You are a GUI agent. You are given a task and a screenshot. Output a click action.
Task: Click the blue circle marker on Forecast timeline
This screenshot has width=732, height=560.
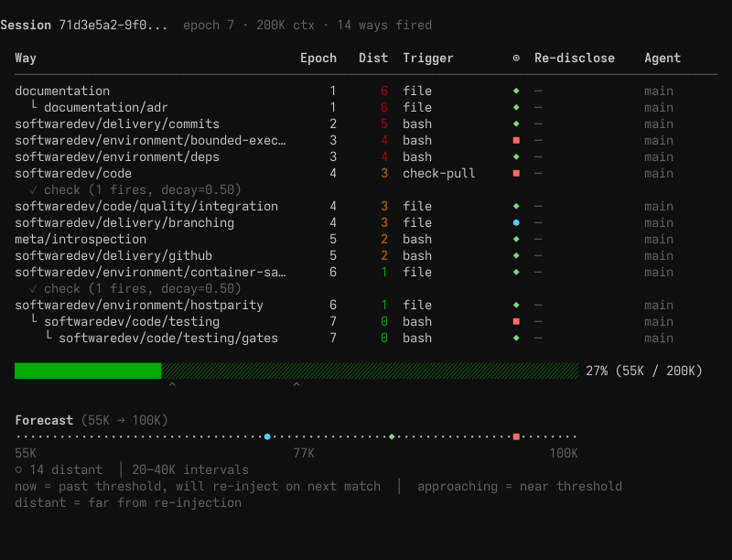coord(267,436)
